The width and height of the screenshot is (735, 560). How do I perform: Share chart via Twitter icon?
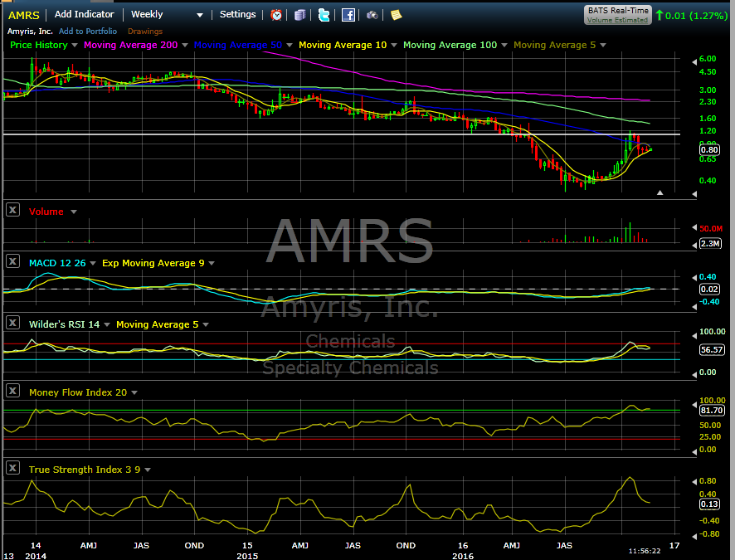[324, 15]
